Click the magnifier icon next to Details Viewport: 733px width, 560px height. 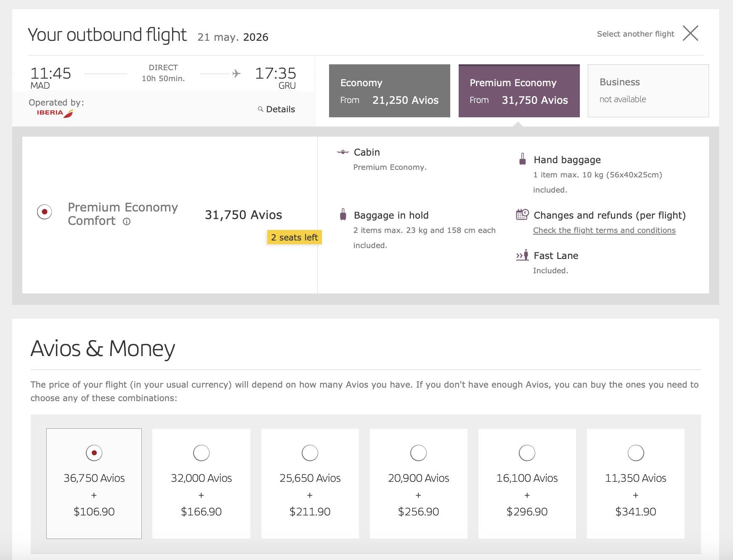[260, 109]
